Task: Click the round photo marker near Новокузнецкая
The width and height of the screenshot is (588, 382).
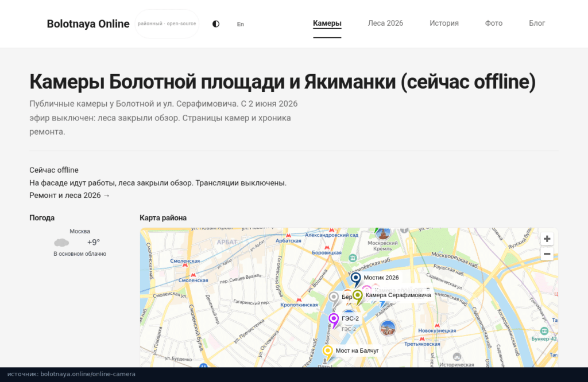Action: 388,329
